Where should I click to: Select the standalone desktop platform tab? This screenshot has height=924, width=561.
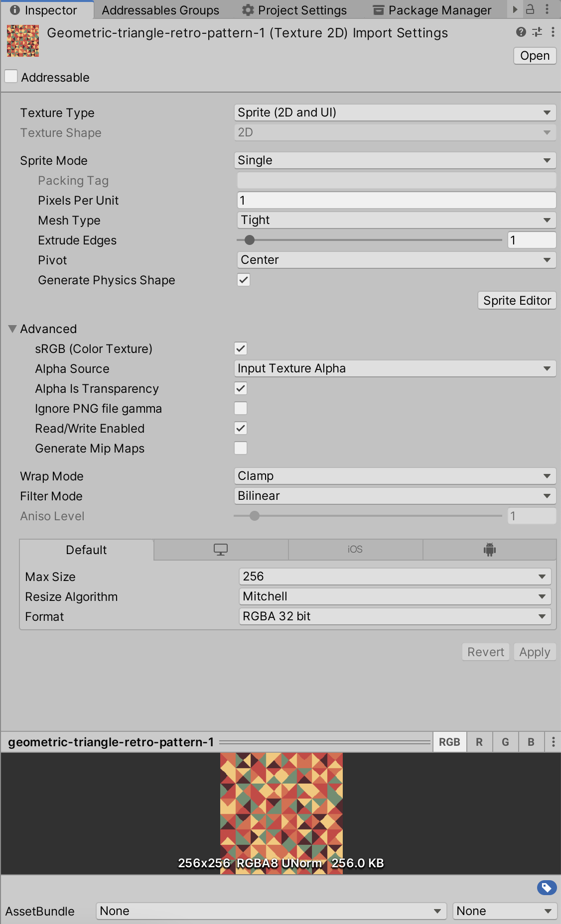pyautogui.click(x=221, y=550)
